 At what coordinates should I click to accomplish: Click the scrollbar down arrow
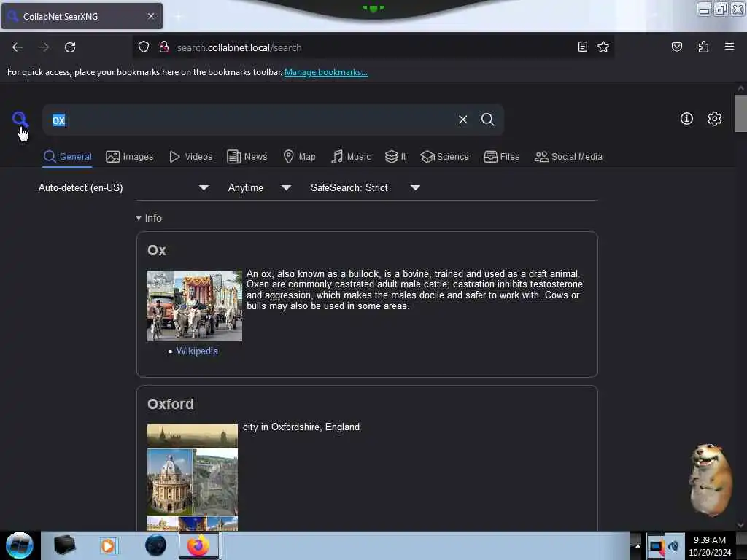coord(740,525)
